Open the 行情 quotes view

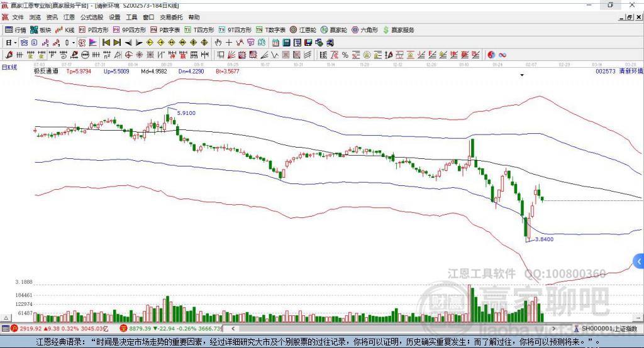[x=15, y=30]
